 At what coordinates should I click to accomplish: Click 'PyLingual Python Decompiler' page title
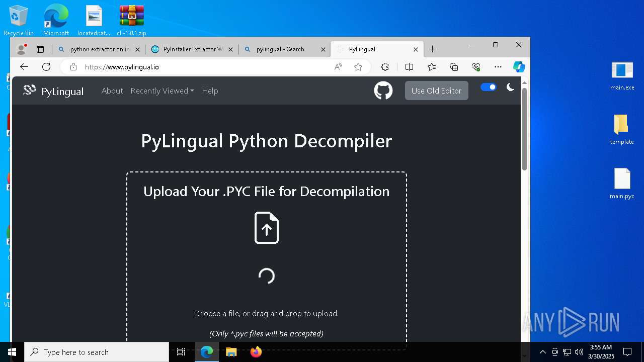coord(266,141)
